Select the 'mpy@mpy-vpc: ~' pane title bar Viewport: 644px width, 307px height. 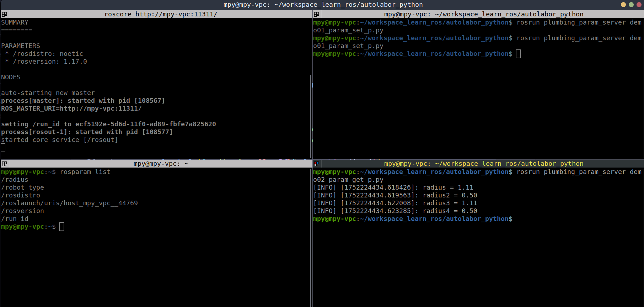point(161,164)
